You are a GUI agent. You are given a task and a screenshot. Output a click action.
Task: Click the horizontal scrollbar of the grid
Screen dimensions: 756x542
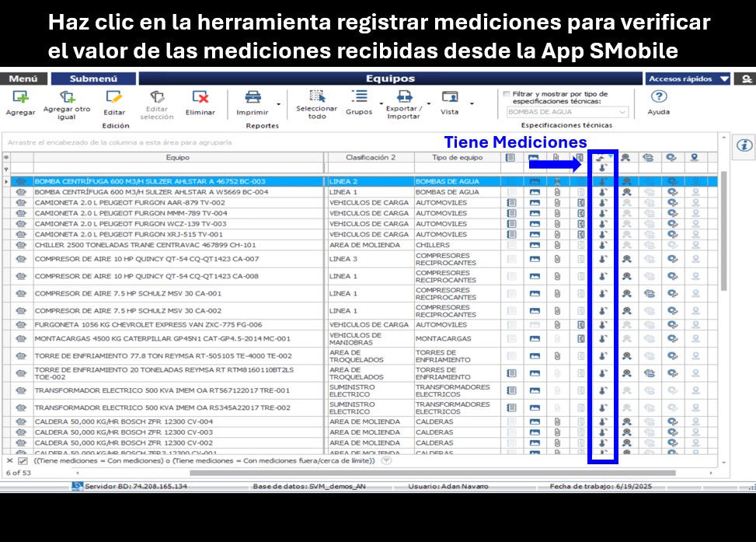click(433, 473)
